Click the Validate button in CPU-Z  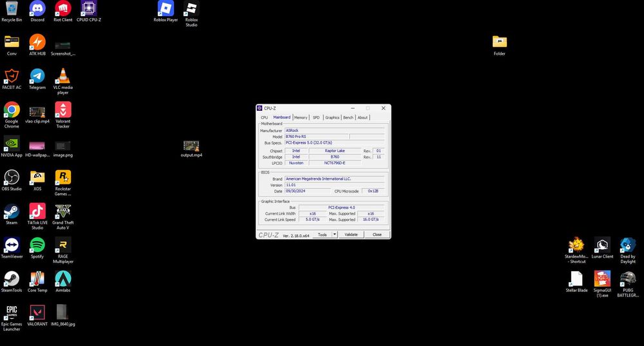pos(351,235)
